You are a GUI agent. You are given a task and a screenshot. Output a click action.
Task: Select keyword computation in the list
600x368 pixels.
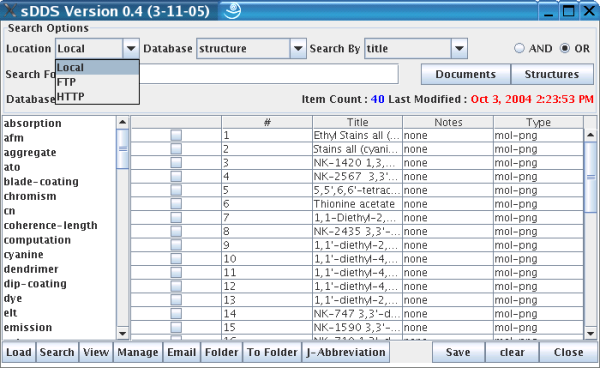(37, 240)
